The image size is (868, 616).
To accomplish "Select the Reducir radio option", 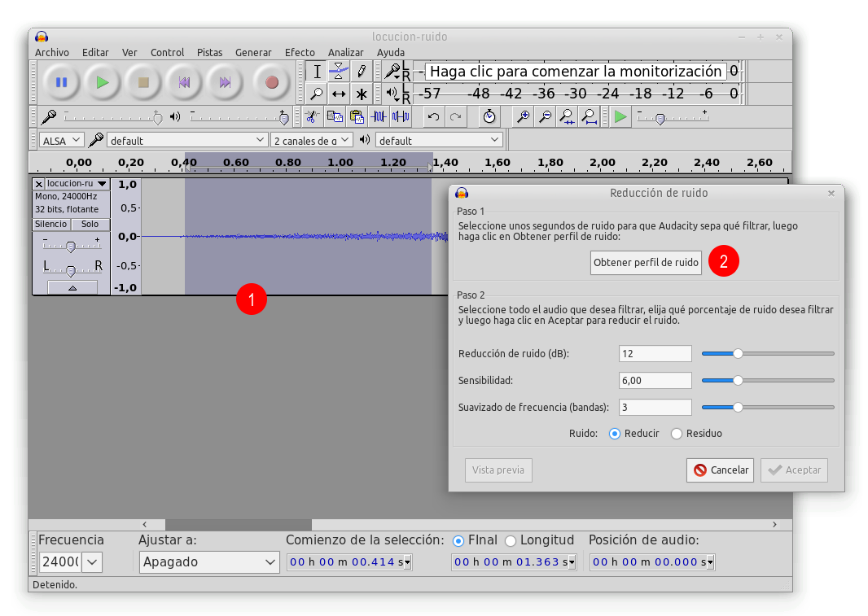I will [x=615, y=434].
